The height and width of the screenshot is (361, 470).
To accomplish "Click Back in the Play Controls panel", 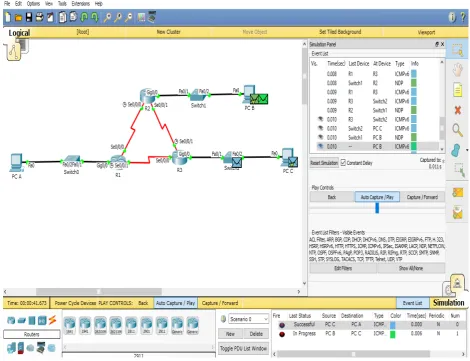I will pos(332,197).
